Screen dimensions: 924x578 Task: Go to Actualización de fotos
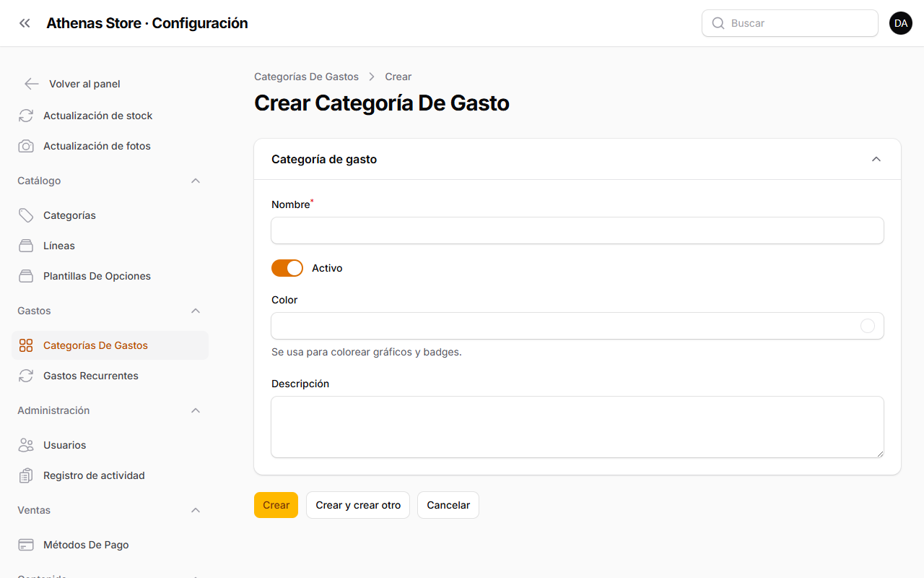(110, 146)
